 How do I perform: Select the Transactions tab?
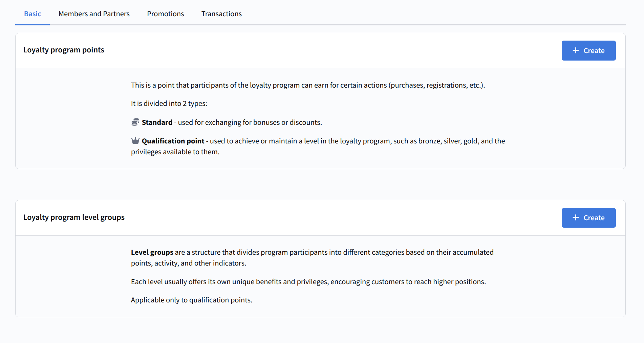(x=221, y=14)
